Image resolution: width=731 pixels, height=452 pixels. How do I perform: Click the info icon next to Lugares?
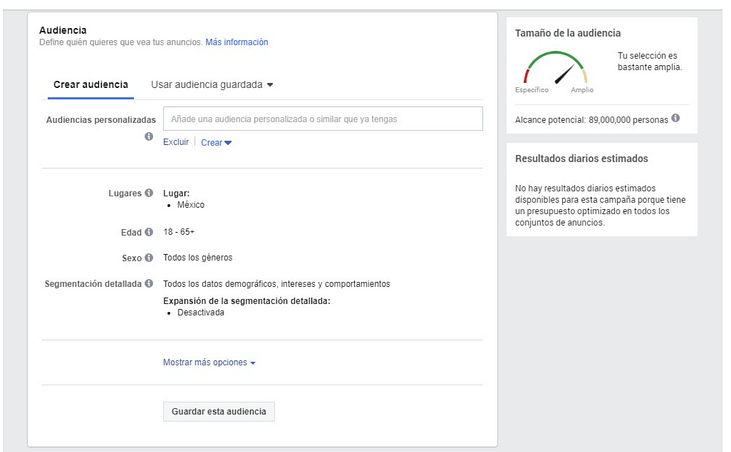149,193
